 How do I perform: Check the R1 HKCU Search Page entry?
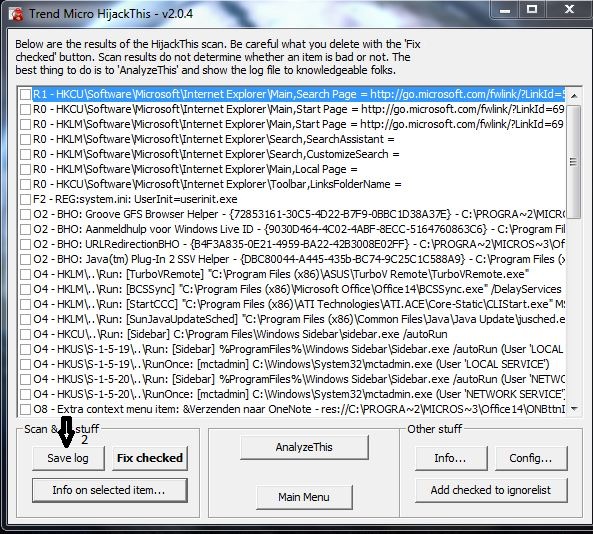[25, 94]
